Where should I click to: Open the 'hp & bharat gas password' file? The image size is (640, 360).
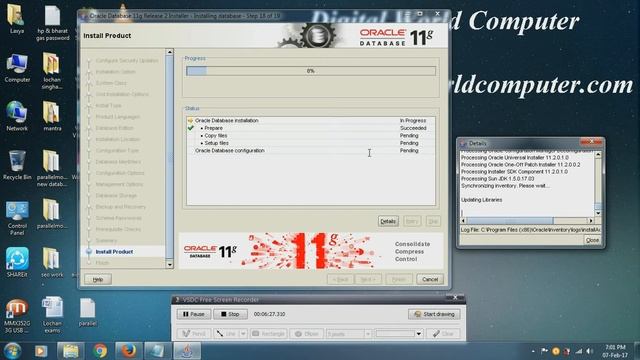pos(52,23)
